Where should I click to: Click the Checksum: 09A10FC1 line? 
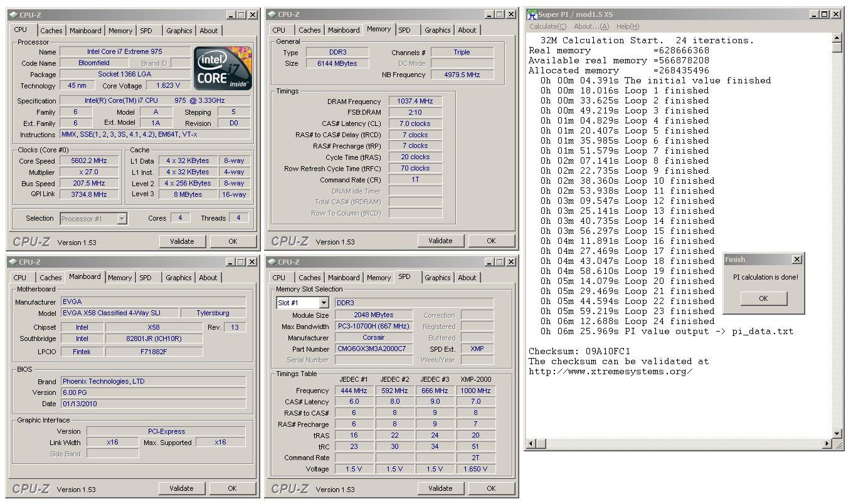[x=579, y=351]
